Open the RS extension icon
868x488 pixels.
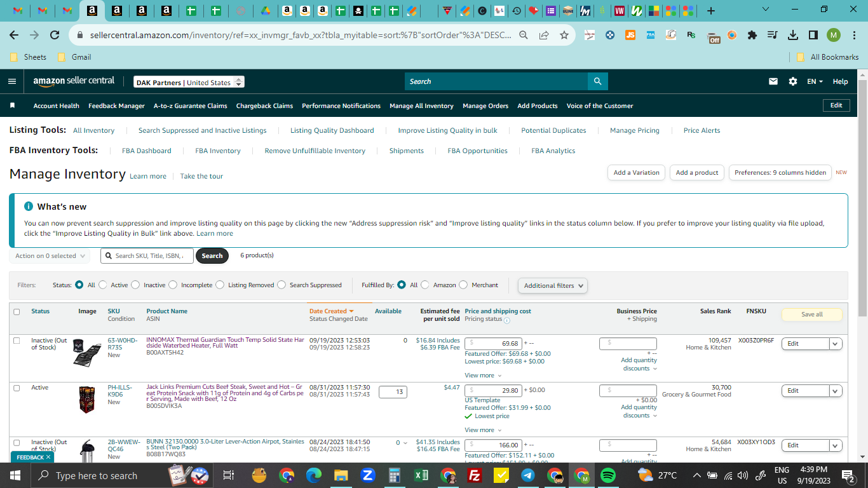point(691,35)
